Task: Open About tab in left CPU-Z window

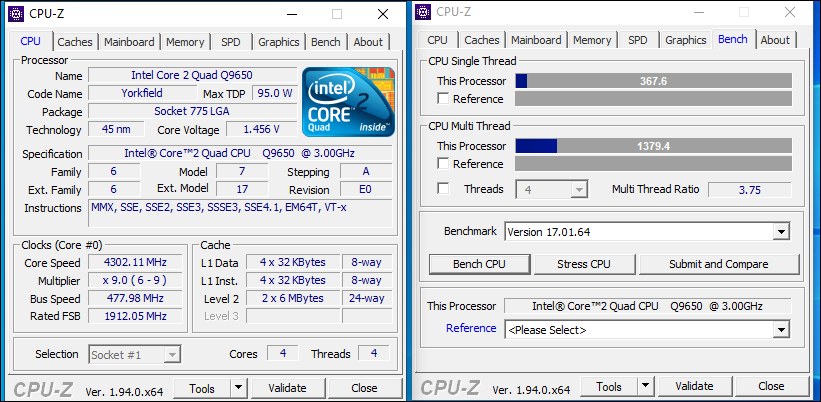Action: point(368,42)
